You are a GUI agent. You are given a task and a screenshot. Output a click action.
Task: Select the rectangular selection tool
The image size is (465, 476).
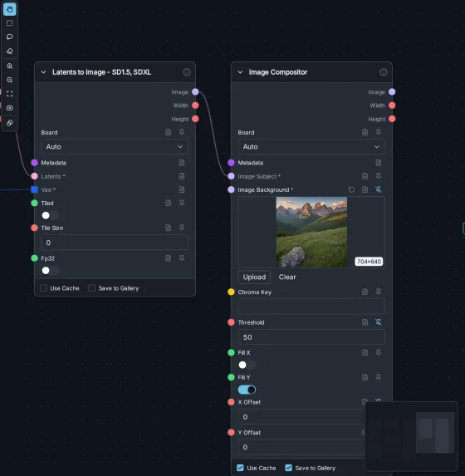(x=10, y=23)
